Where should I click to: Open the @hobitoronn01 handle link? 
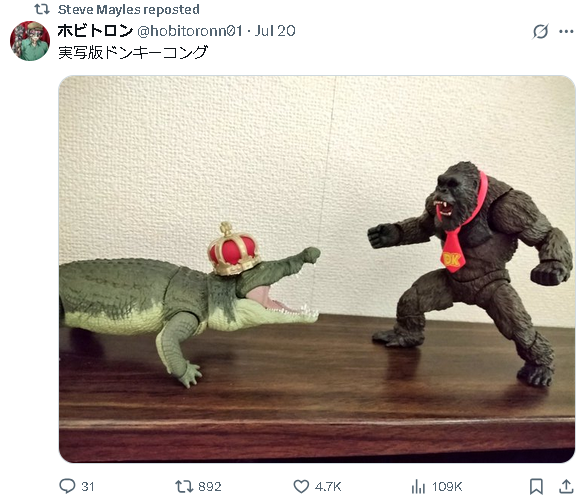[x=190, y=31]
